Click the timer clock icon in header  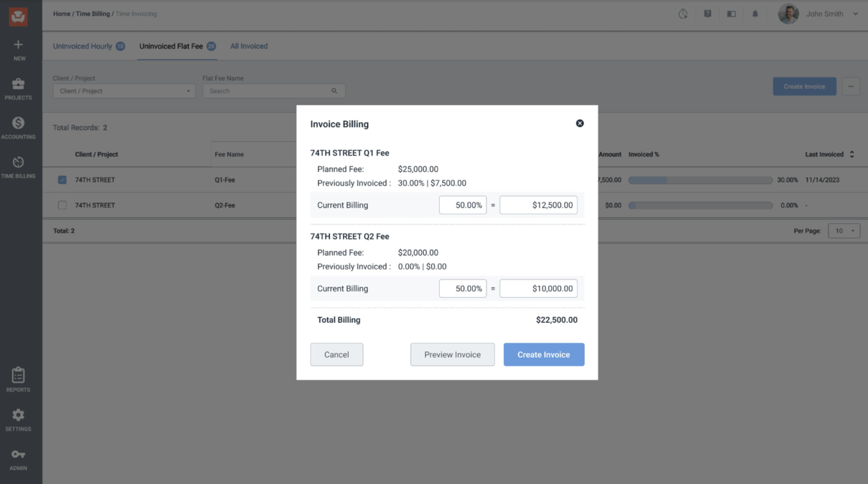pyautogui.click(x=683, y=14)
